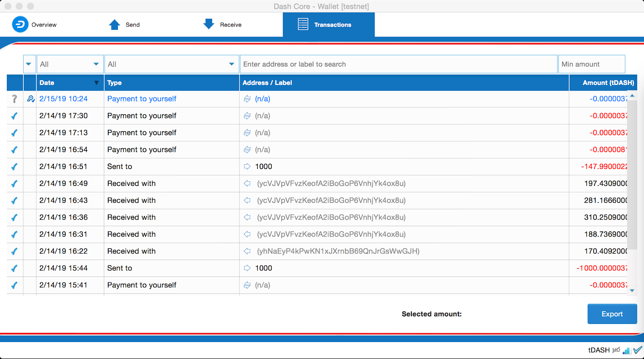Click received arrow icon on 2/14/19 16:22 row
The image size is (644, 359).
[247, 251]
